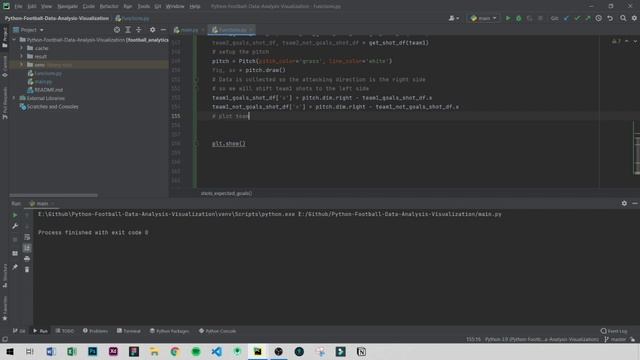Collapse the Python-Football-Data-Analysis-Visualization root folder

pos(15,40)
